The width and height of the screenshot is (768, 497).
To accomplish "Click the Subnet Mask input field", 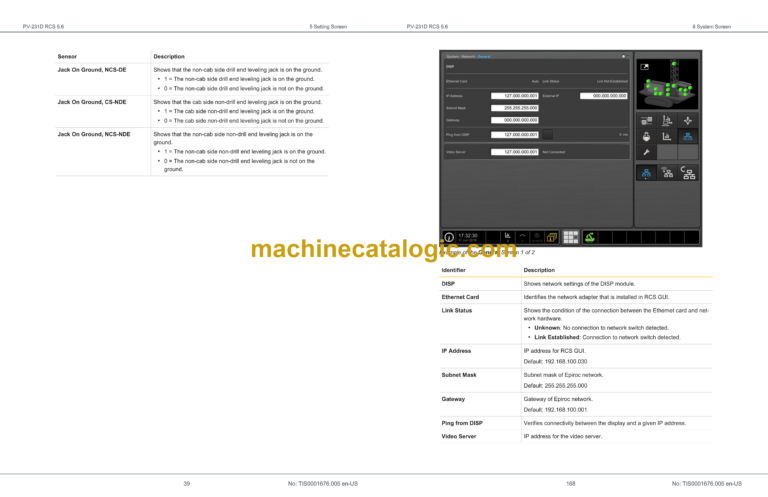I will [x=514, y=108].
